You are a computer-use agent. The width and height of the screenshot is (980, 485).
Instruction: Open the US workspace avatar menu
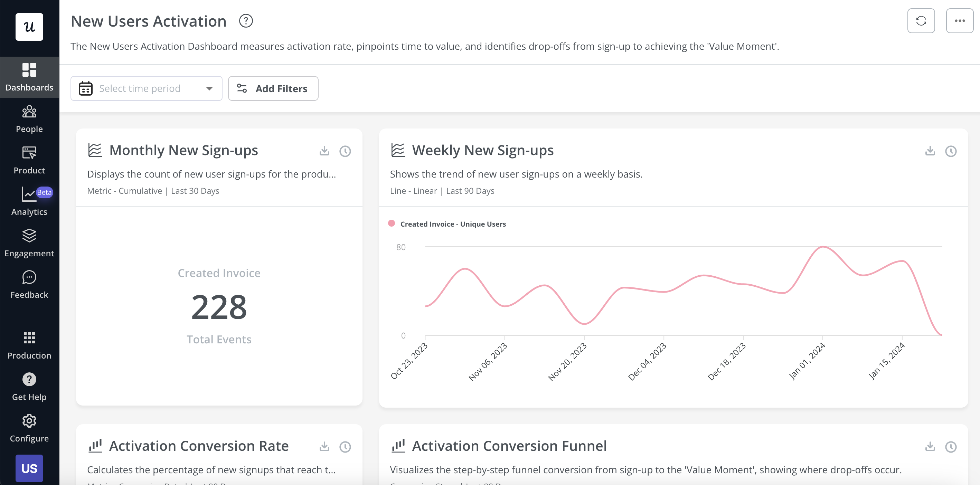point(29,468)
